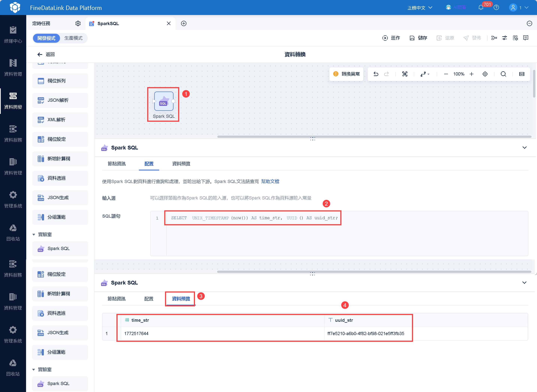Select the Spark SQL node on canvas
Image resolution: width=537 pixels, height=392 pixels.
click(164, 105)
